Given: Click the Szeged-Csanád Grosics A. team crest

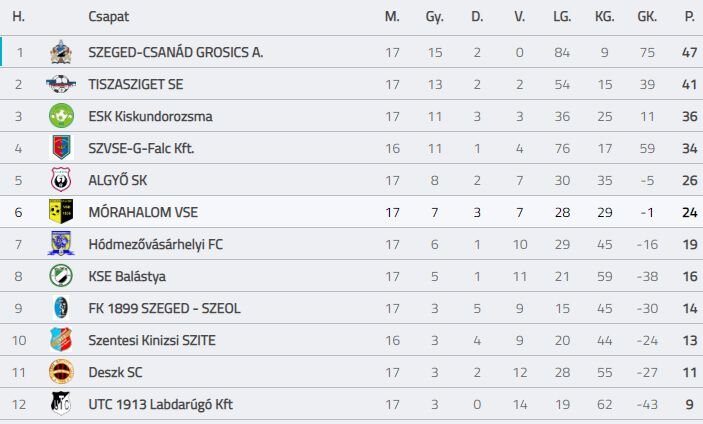Looking at the screenshot, I should coord(61,51).
